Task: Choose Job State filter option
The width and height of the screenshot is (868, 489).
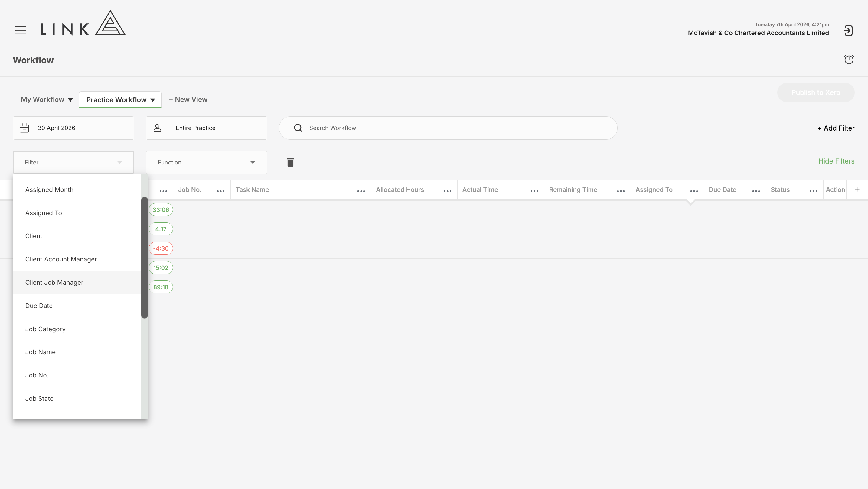Action: coord(77,398)
